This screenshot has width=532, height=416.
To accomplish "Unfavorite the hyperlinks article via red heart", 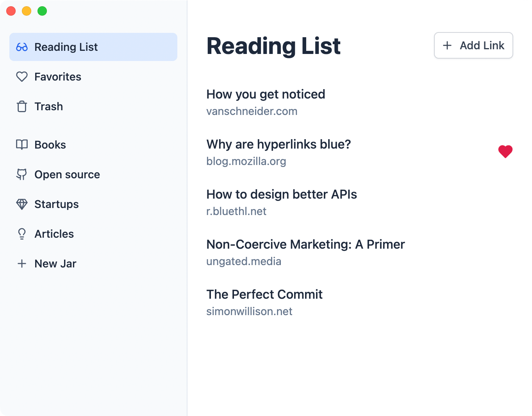I will (x=505, y=151).
